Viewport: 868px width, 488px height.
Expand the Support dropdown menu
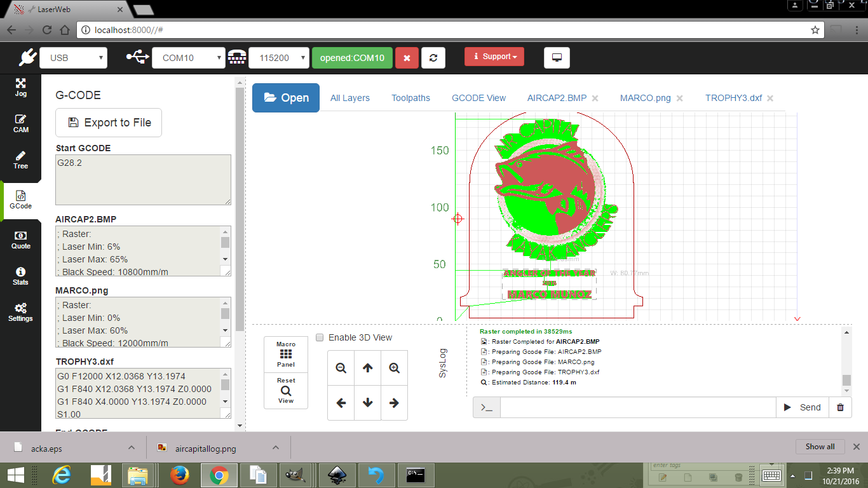coord(494,57)
